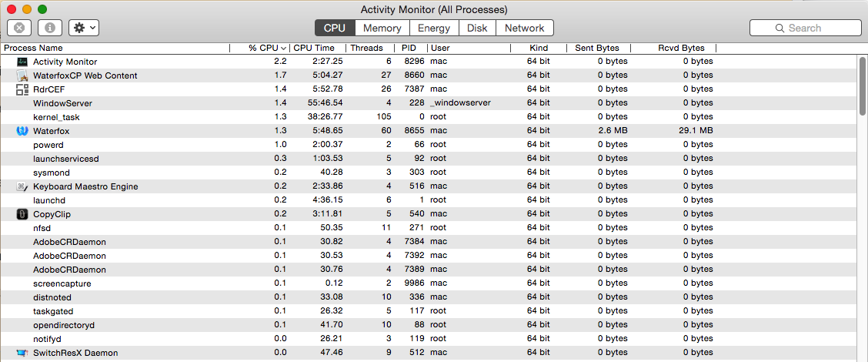Click the thread count 105 cell
The image size is (868, 362).
point(383,117)
